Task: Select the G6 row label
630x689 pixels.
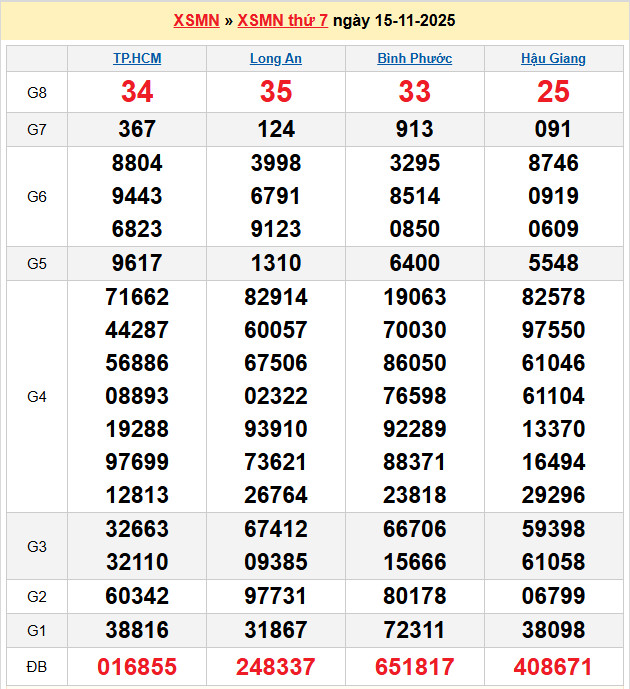Action: pyautogui.click(x=37, y=196)
